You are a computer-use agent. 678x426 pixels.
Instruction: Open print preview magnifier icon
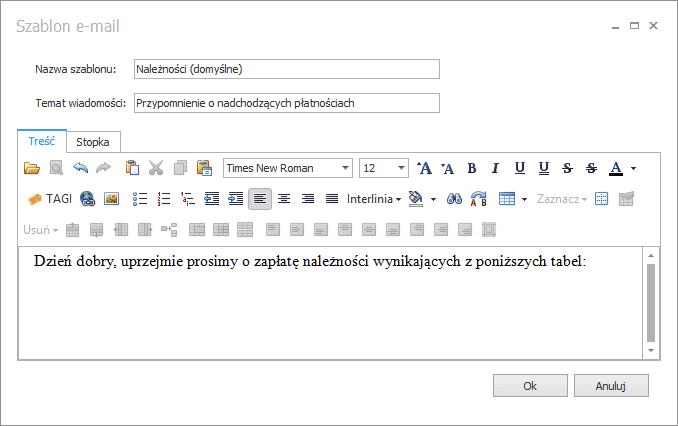click(56, 168)
